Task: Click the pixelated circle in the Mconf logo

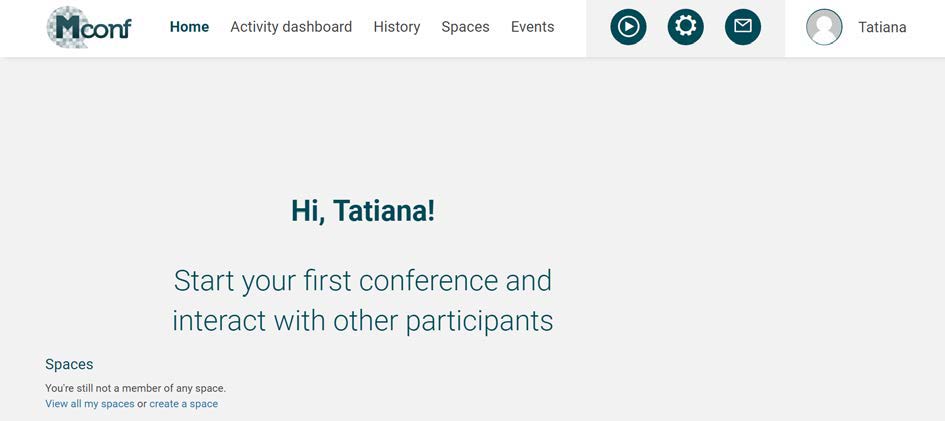Action: [x=68, y=27]
